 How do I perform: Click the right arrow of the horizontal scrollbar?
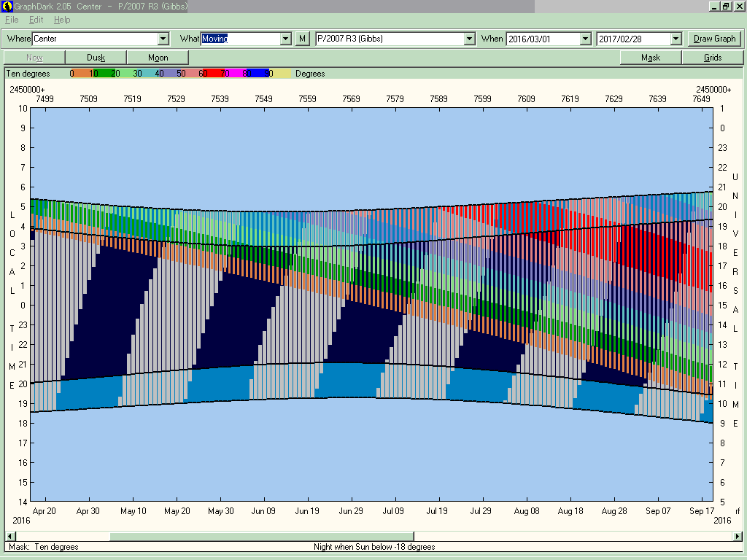738,537
